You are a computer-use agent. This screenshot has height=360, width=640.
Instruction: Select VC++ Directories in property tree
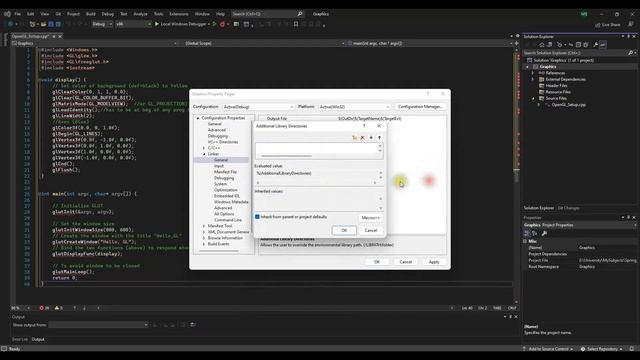coord(223,142)
